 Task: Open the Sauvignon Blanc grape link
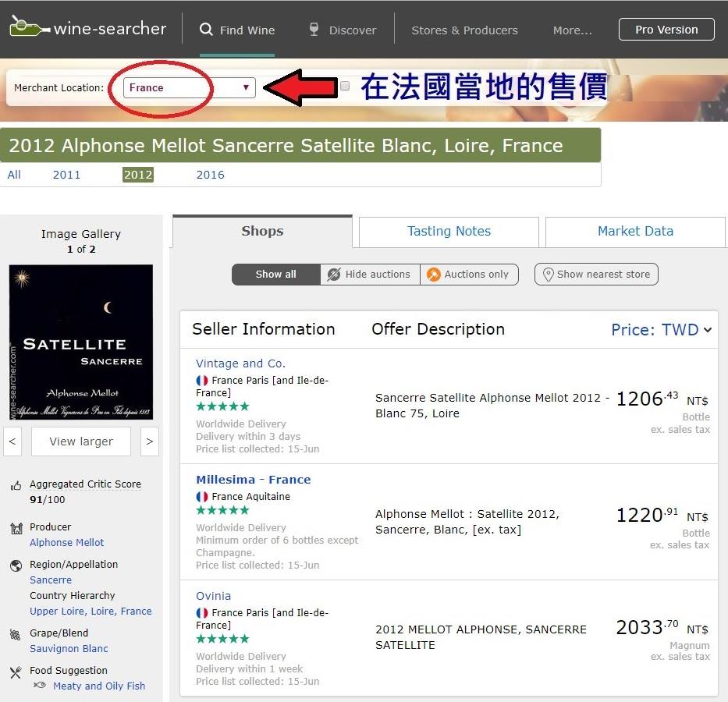click(69, 649)
